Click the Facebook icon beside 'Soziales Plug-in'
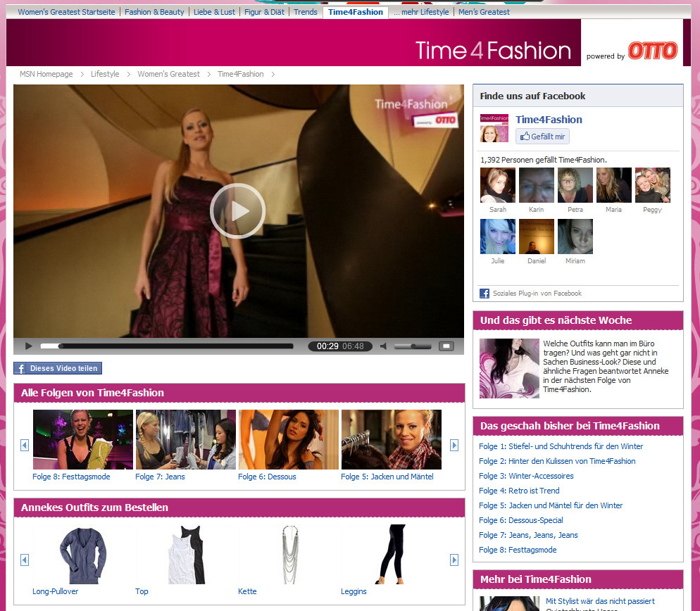The height and width of the screenshot is (611, 700). click(x=485, y=294)
